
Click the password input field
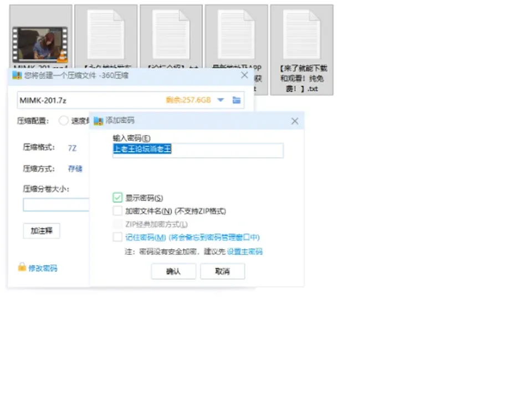pos(198,151)
